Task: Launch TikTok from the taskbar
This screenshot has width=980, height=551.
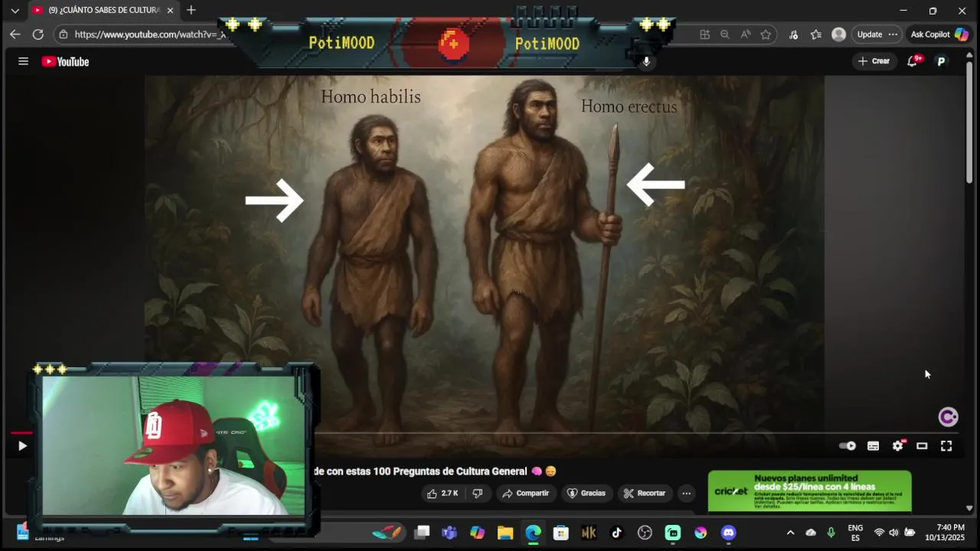Action: click(x=617, y=533)
